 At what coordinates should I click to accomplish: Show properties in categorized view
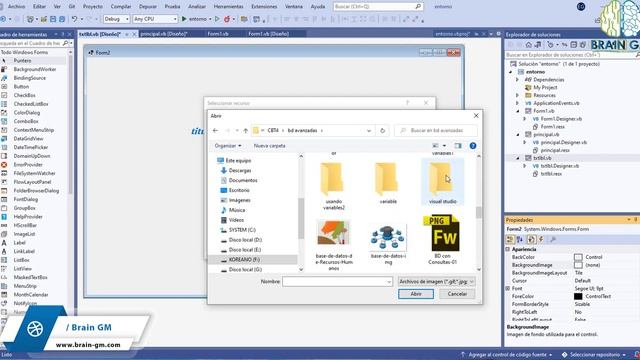click(510, 240)
